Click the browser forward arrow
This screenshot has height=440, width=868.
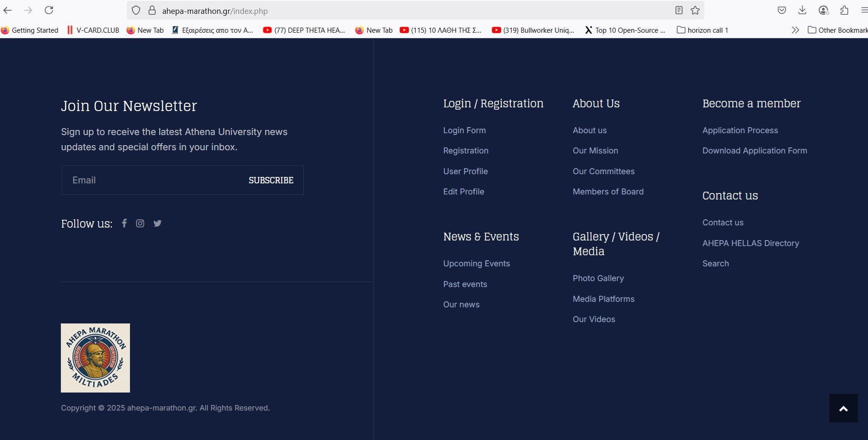click(28, 10)
